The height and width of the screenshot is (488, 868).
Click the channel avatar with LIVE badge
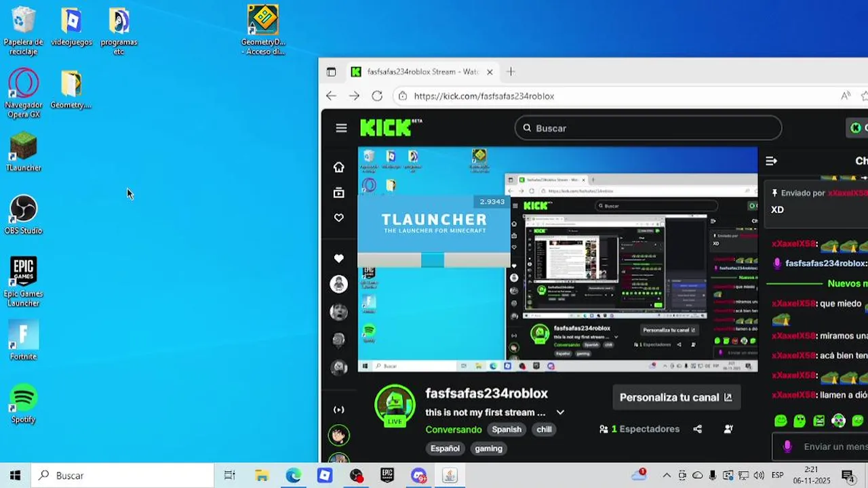pyautogui.click(x=395, y=406)
